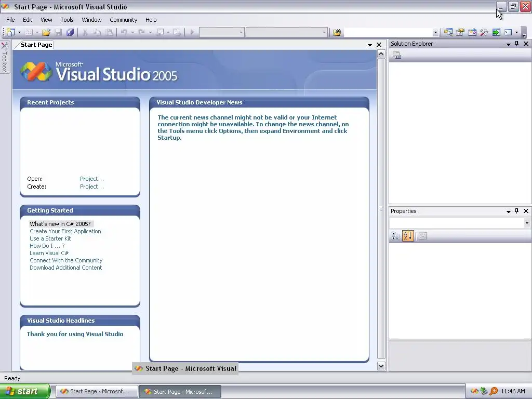Open the Toolbox hammer-and-wrench toolbar icon
This screenshot has height=399, width=532.
coord(484,32)
